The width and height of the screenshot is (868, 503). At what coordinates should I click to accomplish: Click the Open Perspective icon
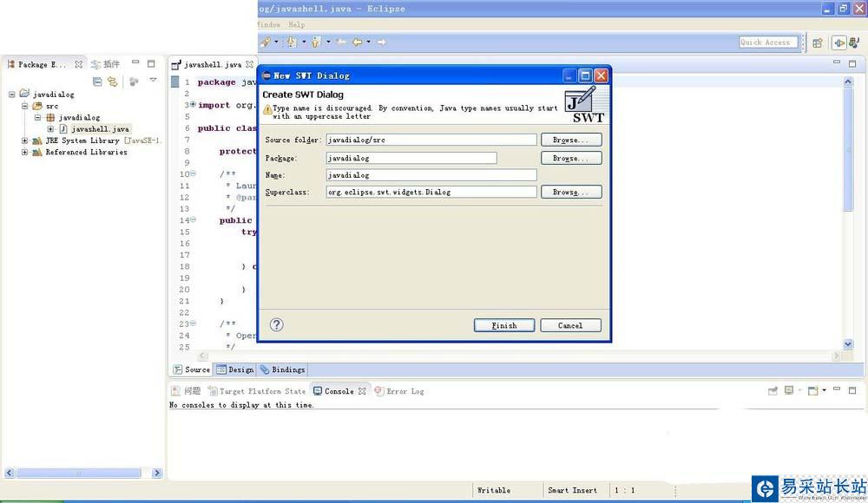(818, 42)
